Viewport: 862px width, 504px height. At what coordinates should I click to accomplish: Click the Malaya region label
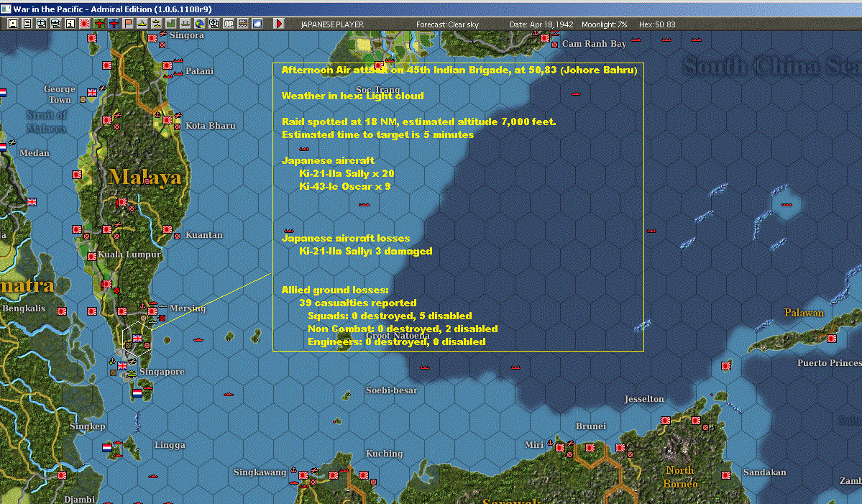click(x=145, y=177)
